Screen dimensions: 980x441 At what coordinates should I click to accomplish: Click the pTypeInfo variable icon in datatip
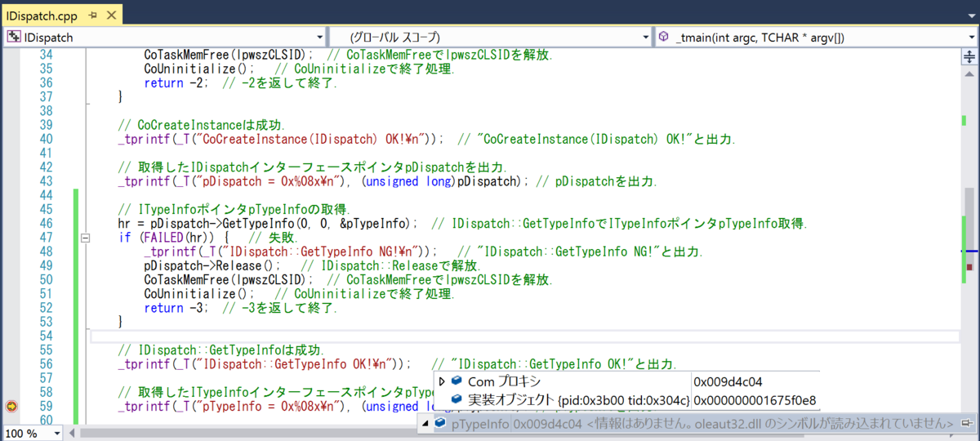pyautogui.click(x=440, y=424)
